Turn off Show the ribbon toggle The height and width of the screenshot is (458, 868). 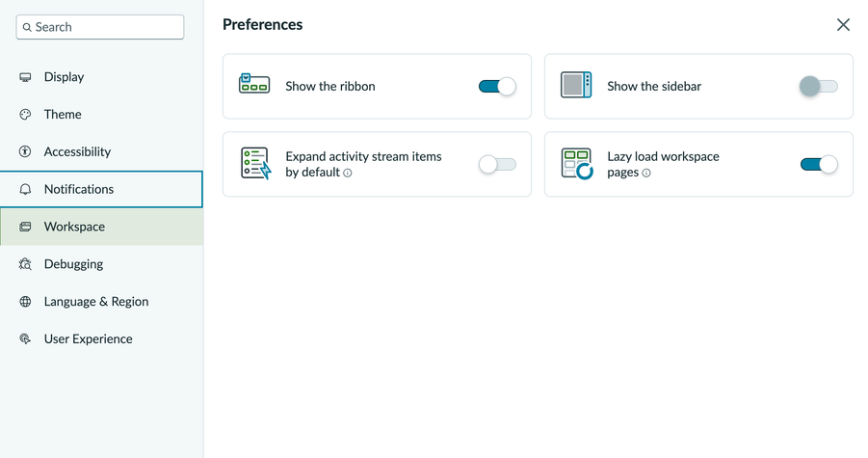497,87
